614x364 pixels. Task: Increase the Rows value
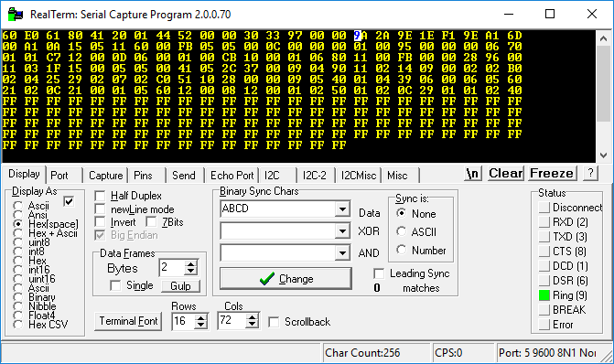[x=201, y=318]
